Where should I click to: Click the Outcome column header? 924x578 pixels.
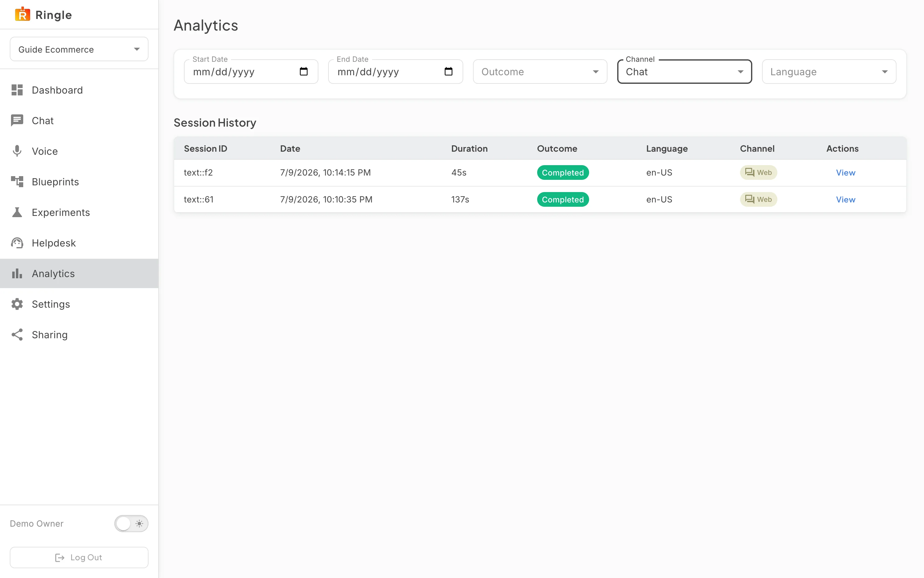(557, 148)
